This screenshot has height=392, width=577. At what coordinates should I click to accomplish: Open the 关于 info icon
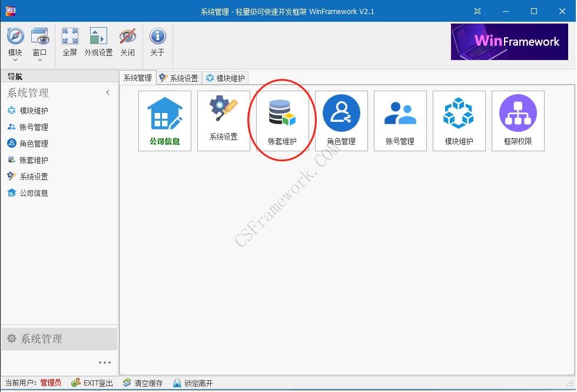point(157,41)
